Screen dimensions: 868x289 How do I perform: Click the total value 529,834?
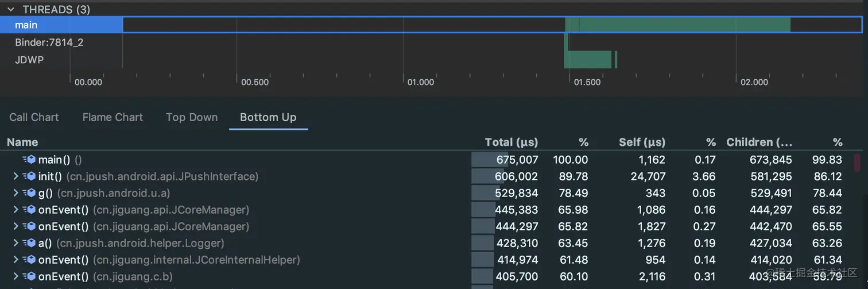pyautogui.click(x=517, y=193)
